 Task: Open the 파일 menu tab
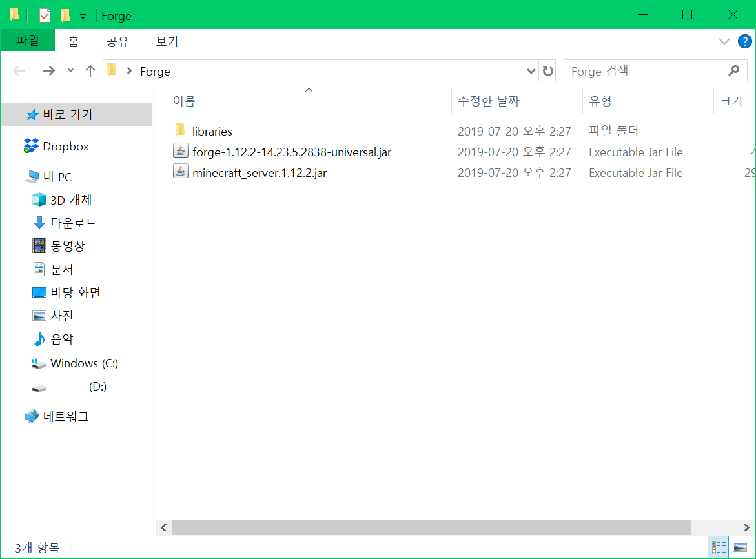point(28,41)
